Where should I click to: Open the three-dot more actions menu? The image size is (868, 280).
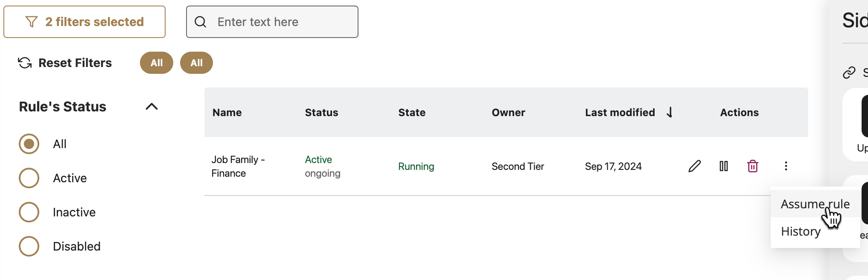click(786, 166)
